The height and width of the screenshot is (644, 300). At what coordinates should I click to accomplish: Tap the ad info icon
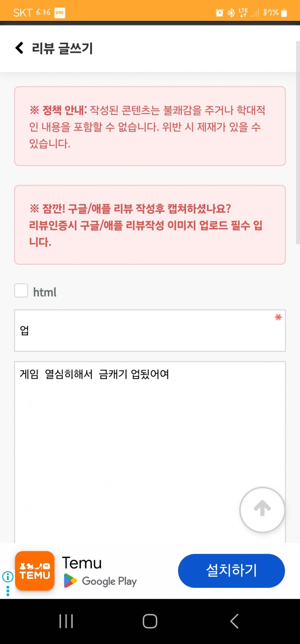pyautogui.click(x=8, y=577)
